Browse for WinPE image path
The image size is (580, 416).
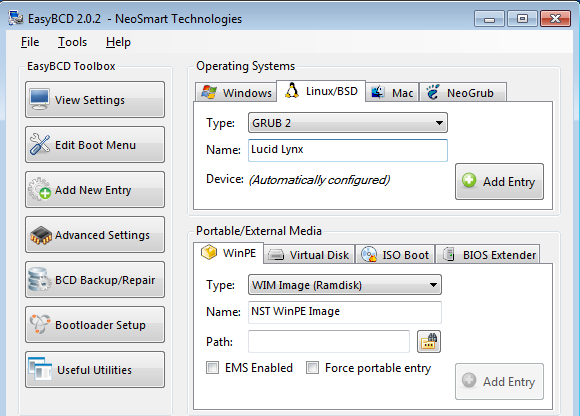point(429,342)
